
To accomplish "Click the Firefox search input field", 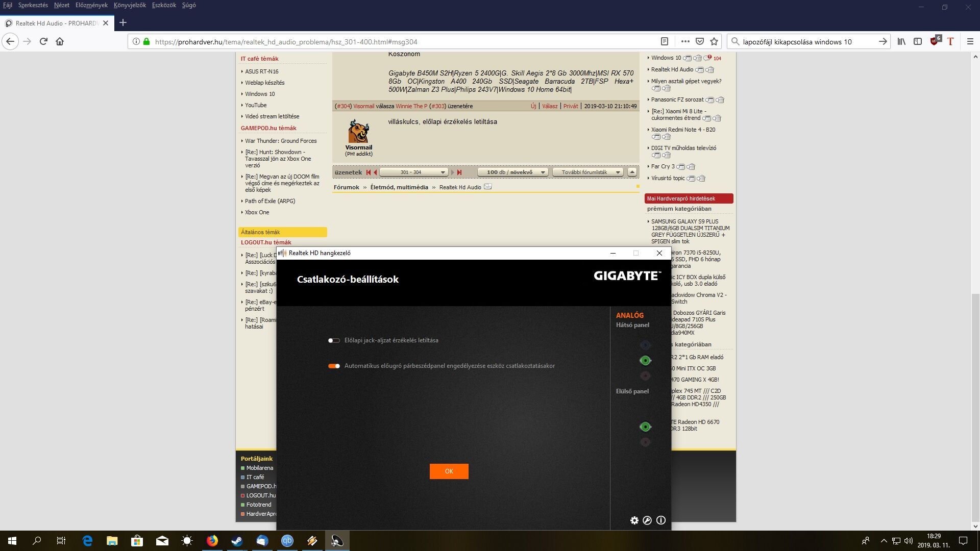I will click(x=806, y=42).
